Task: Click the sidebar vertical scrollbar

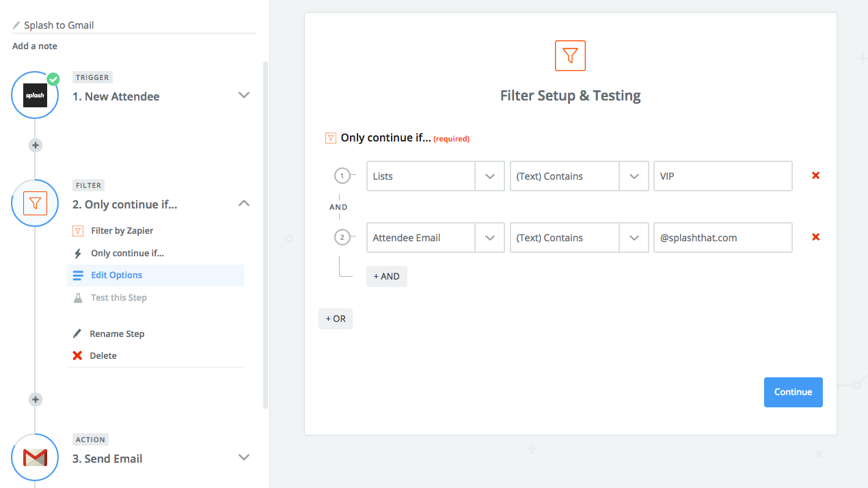Action: pos(265,235)
